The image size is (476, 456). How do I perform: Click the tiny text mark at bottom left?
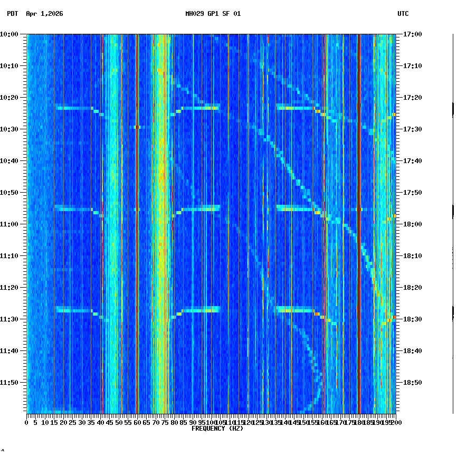point(4,451)
